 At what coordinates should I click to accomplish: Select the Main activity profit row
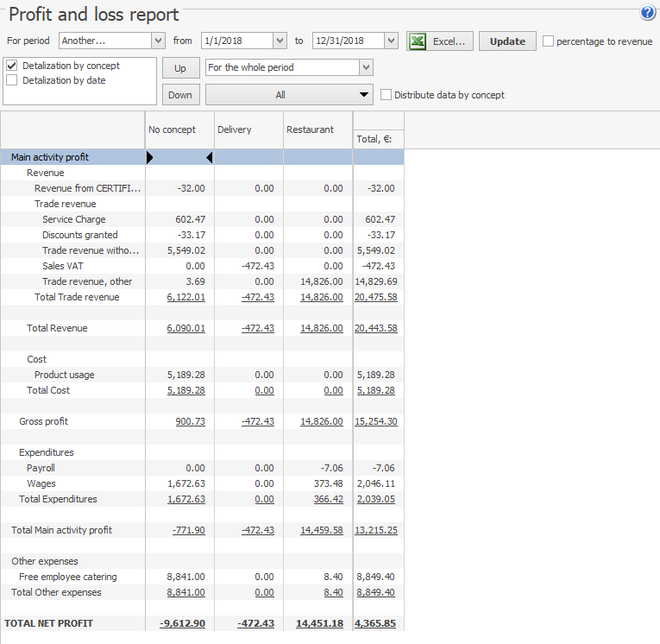[50, 157]
